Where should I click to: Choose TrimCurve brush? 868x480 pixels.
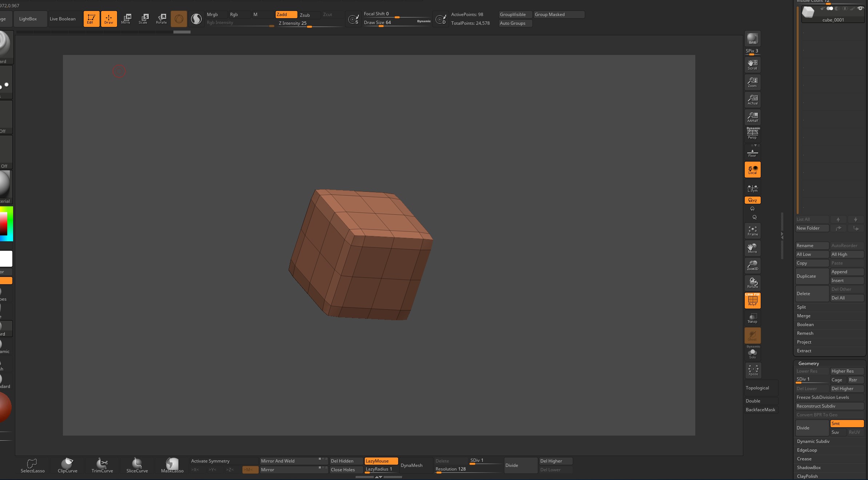coord(102,465)
